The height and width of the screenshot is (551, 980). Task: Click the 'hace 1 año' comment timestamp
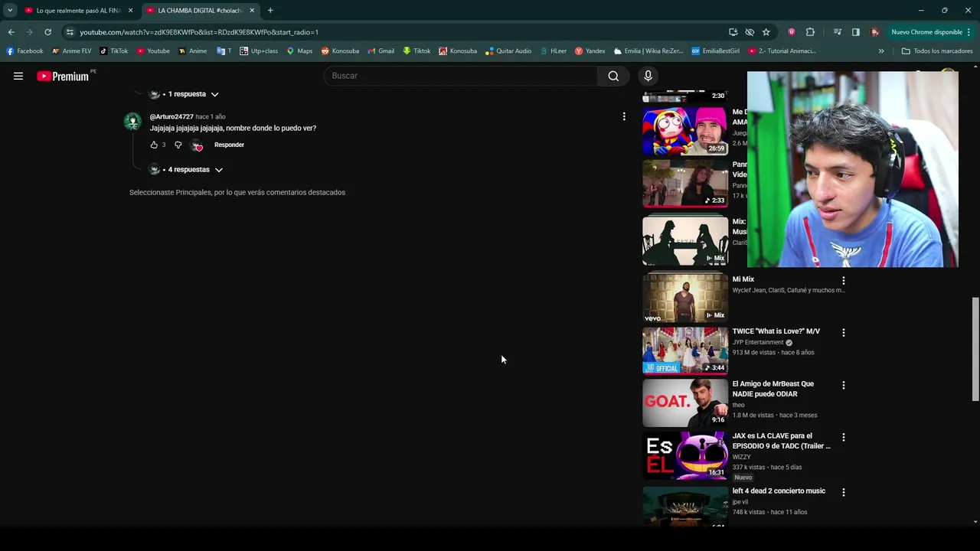211,116
